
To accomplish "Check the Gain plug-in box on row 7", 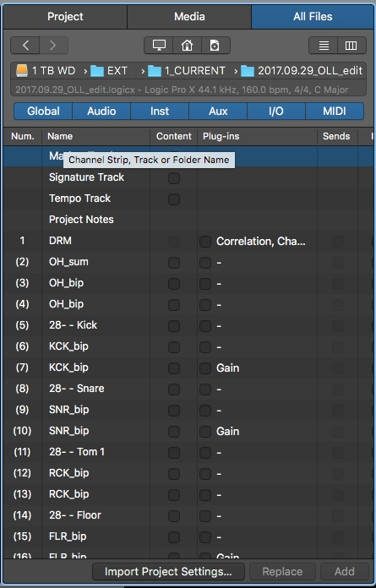I will [x=205, y=368].
